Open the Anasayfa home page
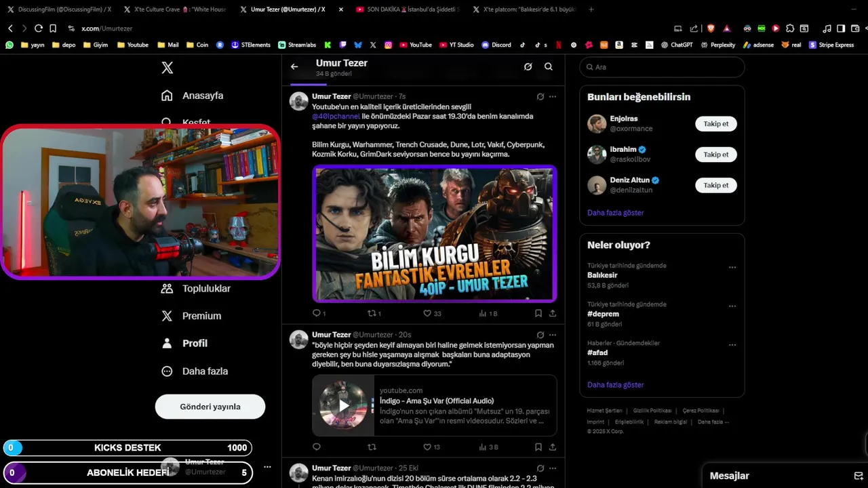Screen dimensions: 868x488 click(x=192, y=96)
